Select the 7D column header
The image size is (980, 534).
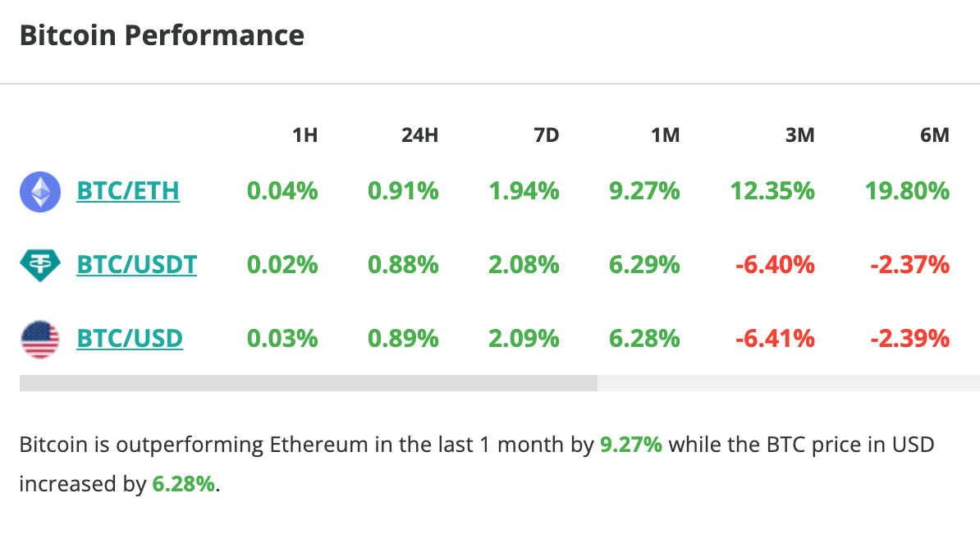pyautogui.click(x=546, y=135)
